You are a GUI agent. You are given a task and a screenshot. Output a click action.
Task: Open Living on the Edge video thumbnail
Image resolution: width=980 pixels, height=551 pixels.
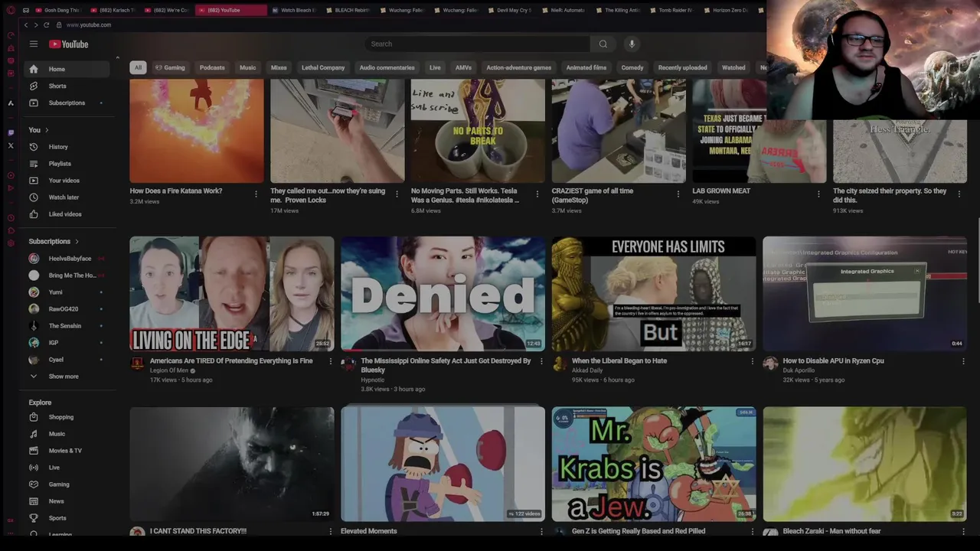pyautogui.click(x=232, y=293)
